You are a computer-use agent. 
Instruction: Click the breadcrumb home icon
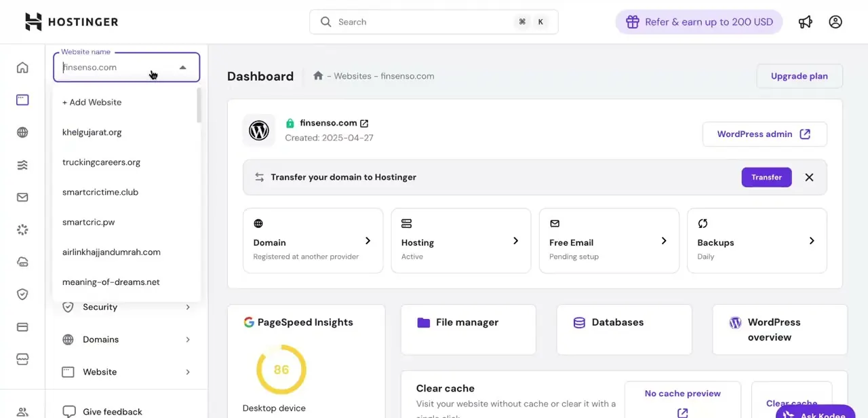point(318,75)
